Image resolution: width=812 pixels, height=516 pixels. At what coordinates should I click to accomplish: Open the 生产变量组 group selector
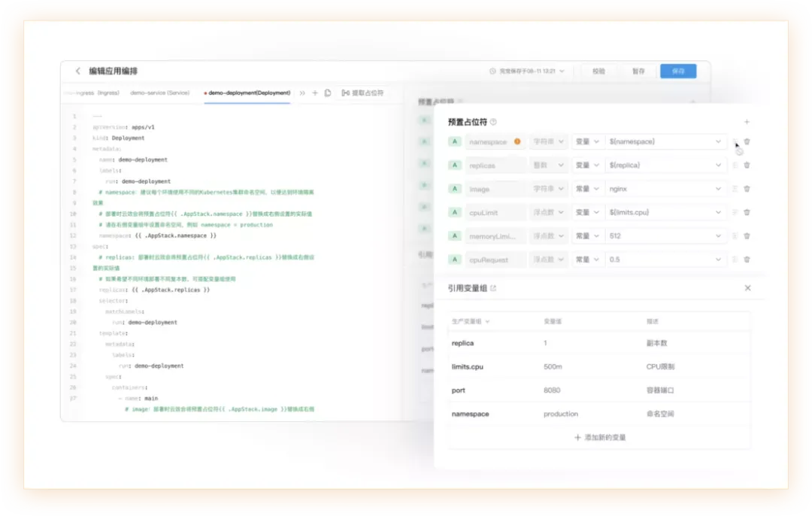(x=471, y=321)
